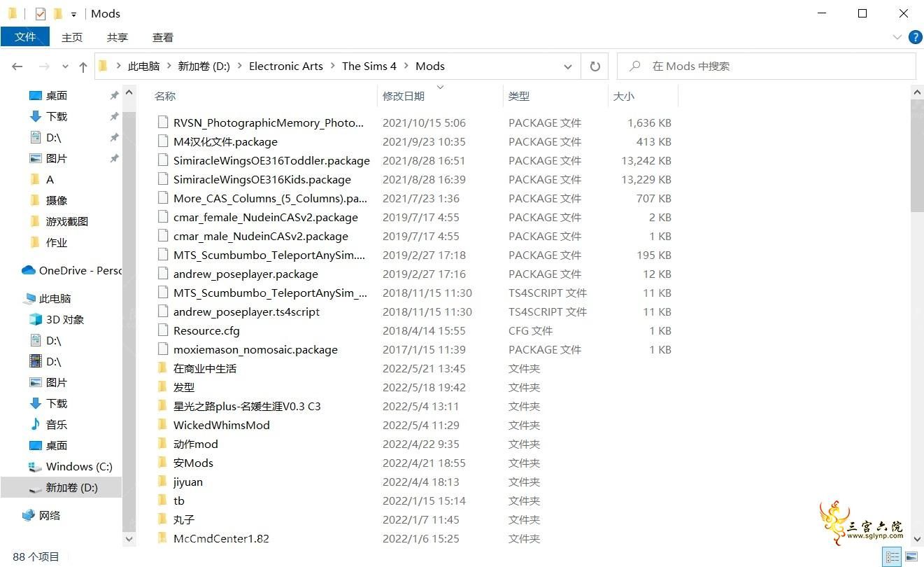Select file icon of moxiemason_nomosaic.package
Screen dimensions: 924x567
coord(163,349)
